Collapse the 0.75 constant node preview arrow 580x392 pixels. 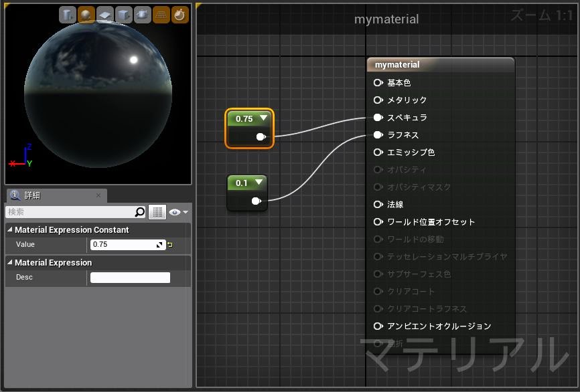264,118
